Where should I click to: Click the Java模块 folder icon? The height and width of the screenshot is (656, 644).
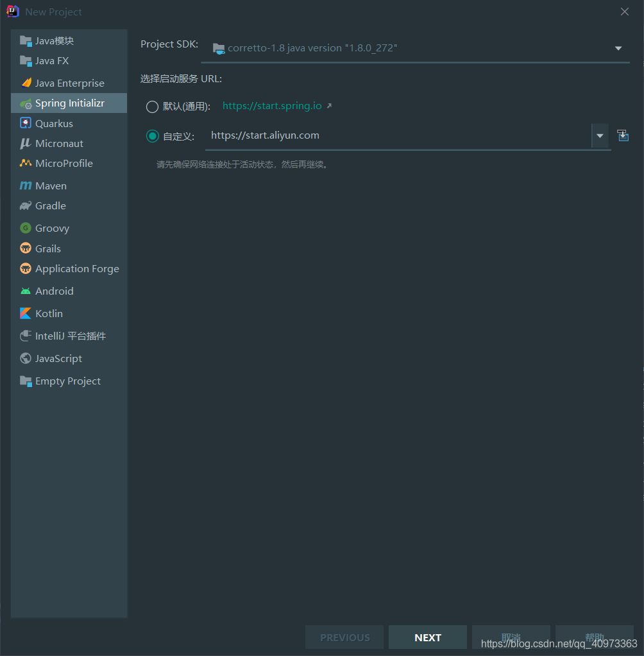pyautogui.click(x=26, y=41)
